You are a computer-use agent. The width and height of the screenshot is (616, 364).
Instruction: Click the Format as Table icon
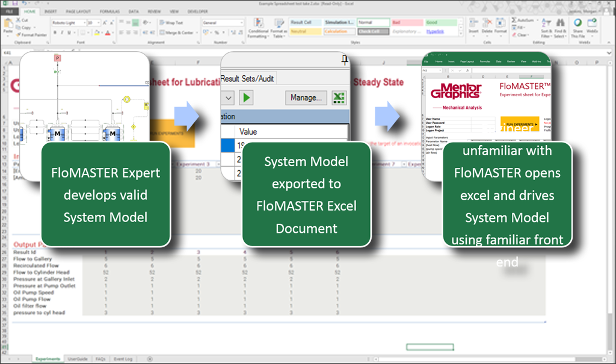(279, 24)
